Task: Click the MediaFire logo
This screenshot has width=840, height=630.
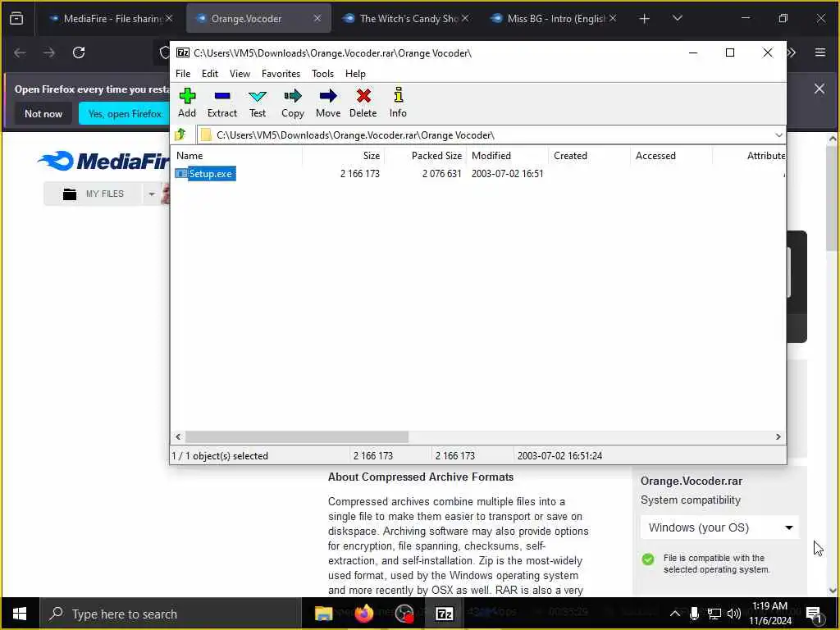Action: click(104, 161)
